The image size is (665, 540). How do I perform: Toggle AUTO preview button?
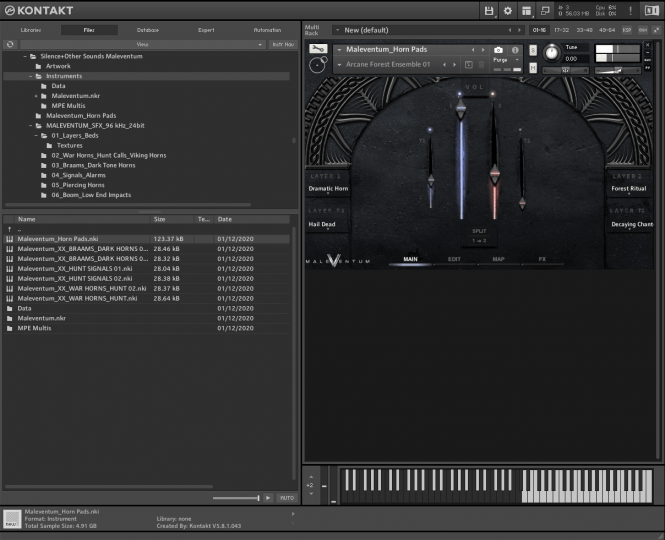pyautogui.click(x=287, y=498)
